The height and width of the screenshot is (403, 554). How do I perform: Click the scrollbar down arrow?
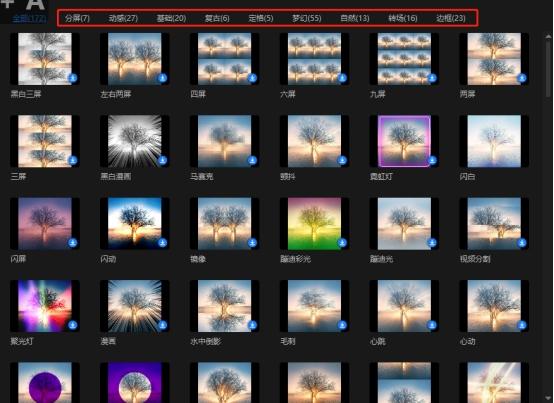[x=549, y=399]
